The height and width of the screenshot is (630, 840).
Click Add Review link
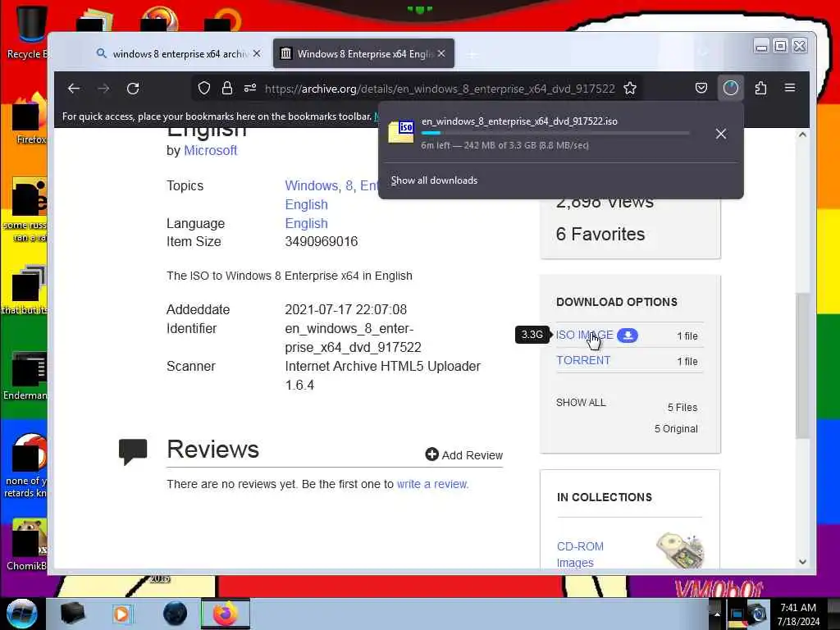pyautogui.click(x=472, y=455)
